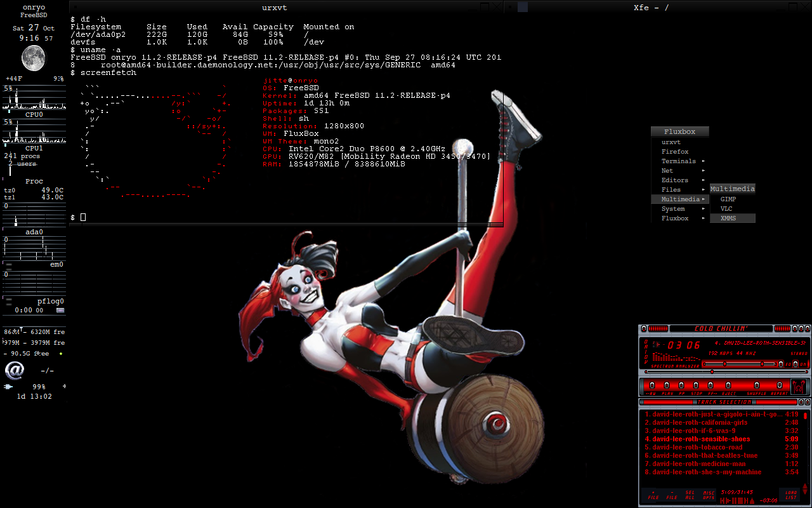Open the playlist MISC OPTS button
The image size is (812, 508).
point(709,495)
